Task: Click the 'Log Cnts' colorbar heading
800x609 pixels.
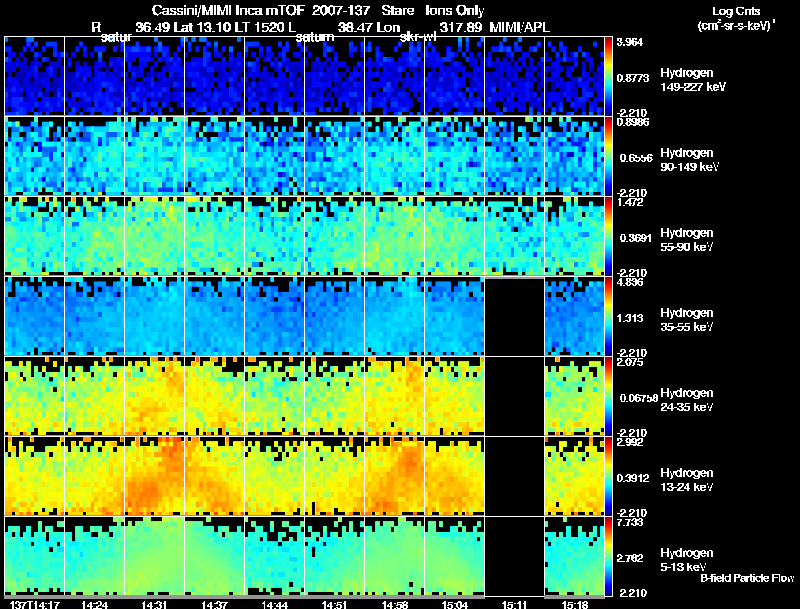Action: (736, 11)
